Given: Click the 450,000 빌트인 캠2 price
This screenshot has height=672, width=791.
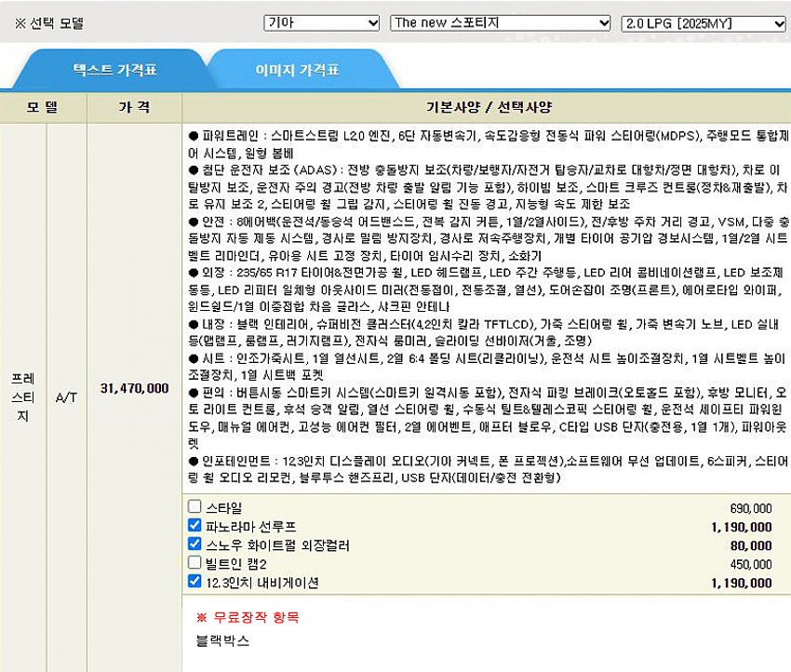Looking at the screenshot, I should click(x=751, y=564).
